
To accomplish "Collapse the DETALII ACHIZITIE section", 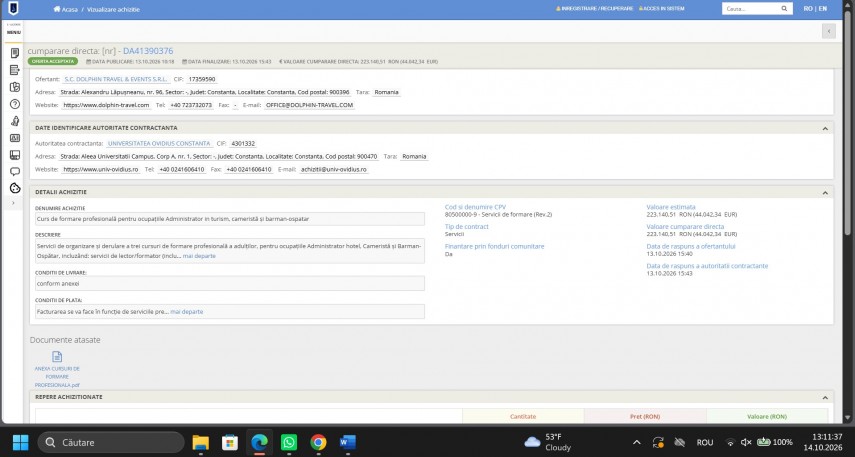I will point(825,193).
